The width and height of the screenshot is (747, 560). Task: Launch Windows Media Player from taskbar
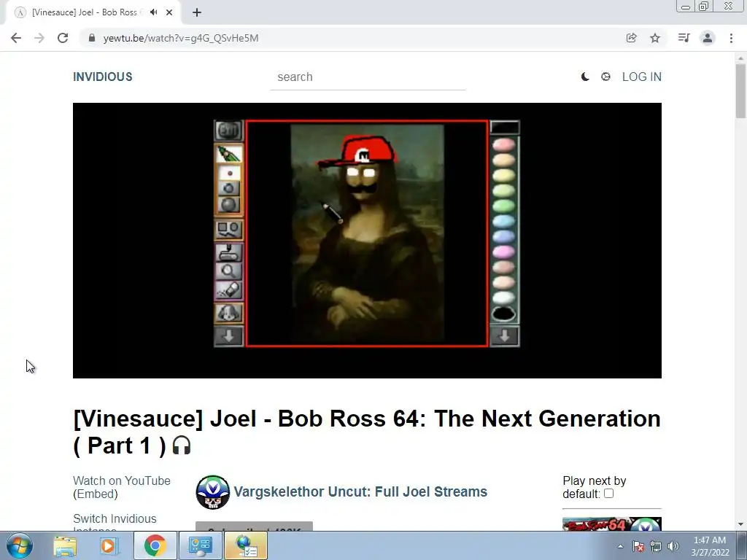[x=109, y=545]
